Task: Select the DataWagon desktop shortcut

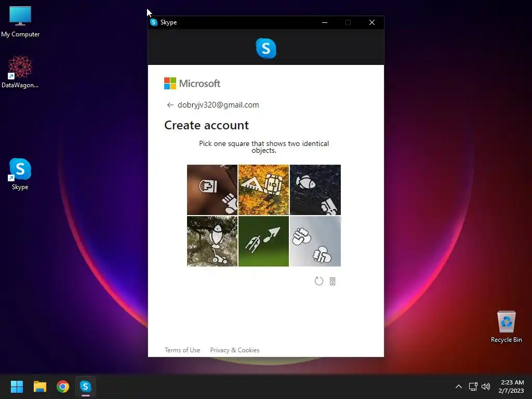Action: point(20,72)
